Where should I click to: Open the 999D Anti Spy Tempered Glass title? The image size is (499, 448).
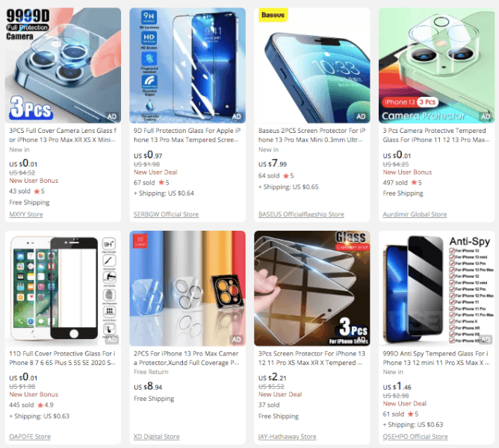point(436,358)
